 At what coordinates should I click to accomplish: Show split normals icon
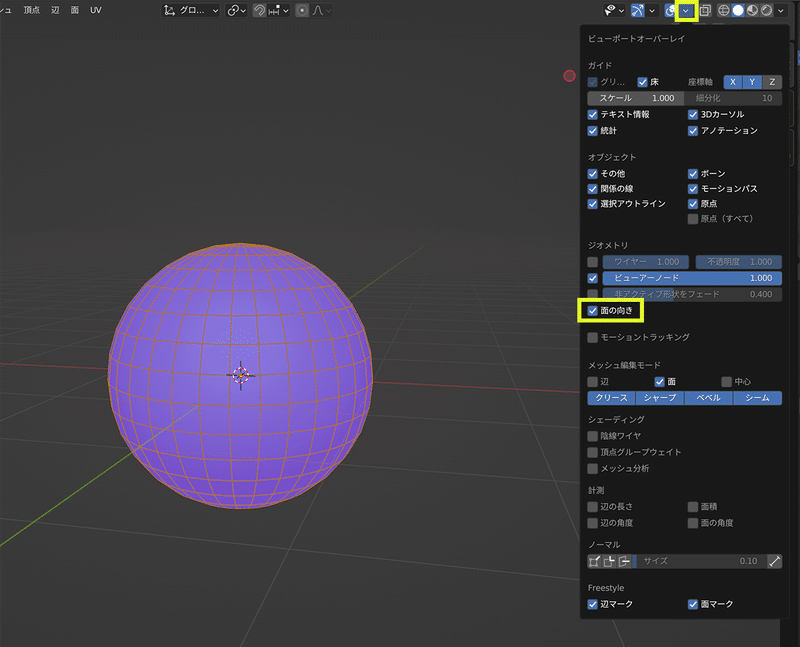click(609, 561)
